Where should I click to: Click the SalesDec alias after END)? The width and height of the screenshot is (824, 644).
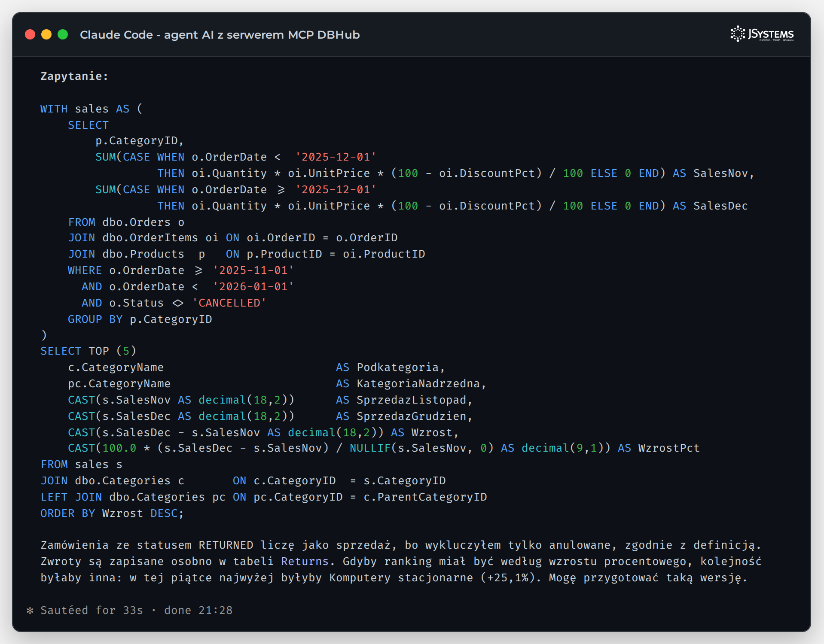click(x=720, y=206)
